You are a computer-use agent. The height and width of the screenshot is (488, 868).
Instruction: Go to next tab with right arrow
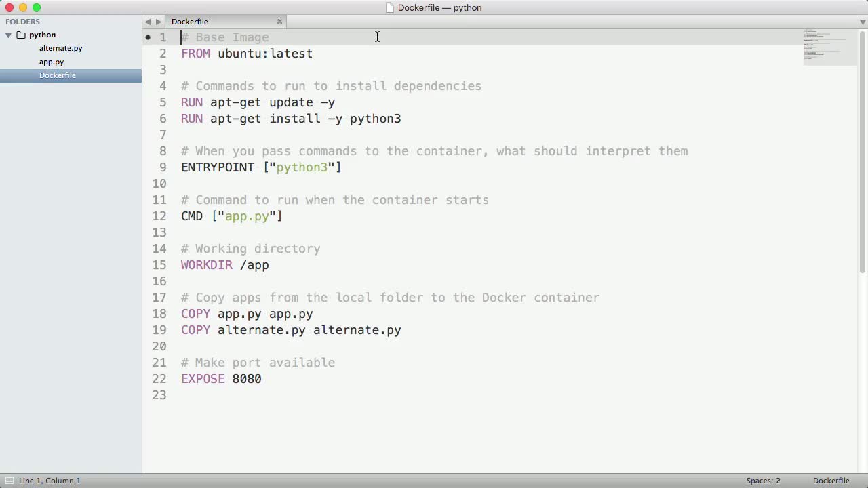point(159,22)
